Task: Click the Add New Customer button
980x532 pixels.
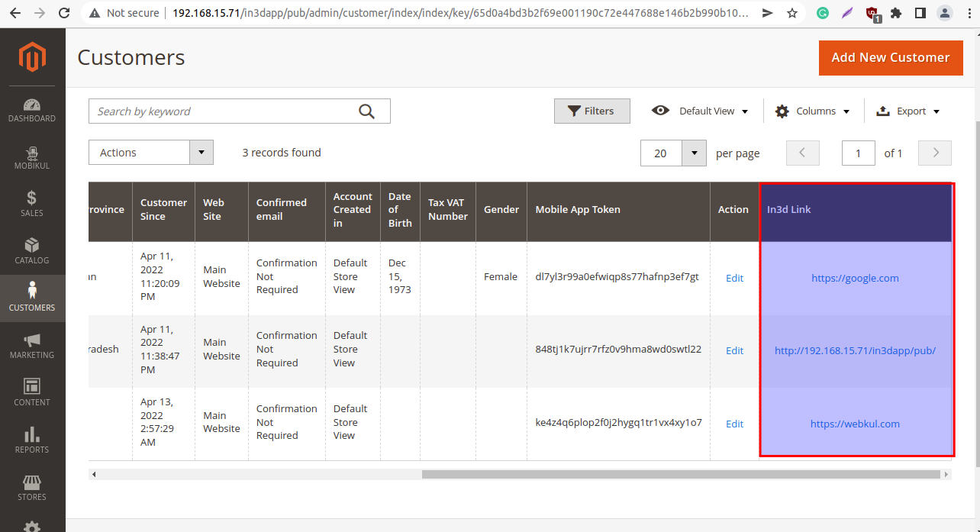Action: point(890,58)
